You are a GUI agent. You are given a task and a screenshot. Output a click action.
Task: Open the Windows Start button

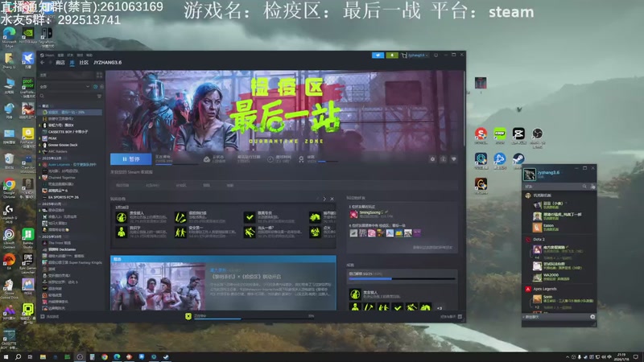coord(6,357)
